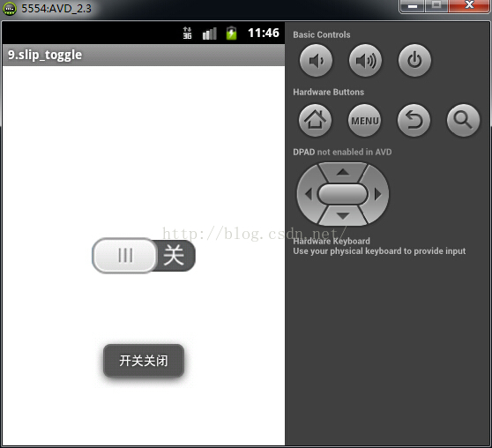
Task: Click the Basic Controls label
Action: pos(322,34)
